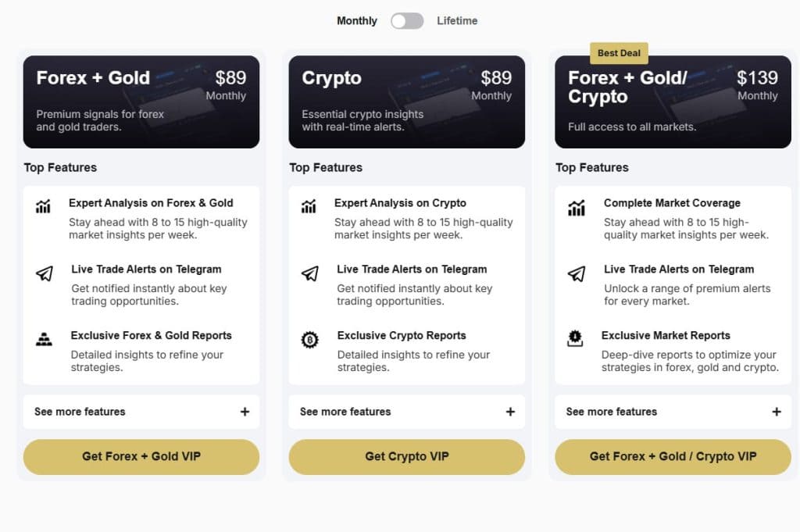The width and height of the screenshot is (800, 532).
Task: Click the Bitcoin coin crypto reports icon
Action: [x=309, y=340]
